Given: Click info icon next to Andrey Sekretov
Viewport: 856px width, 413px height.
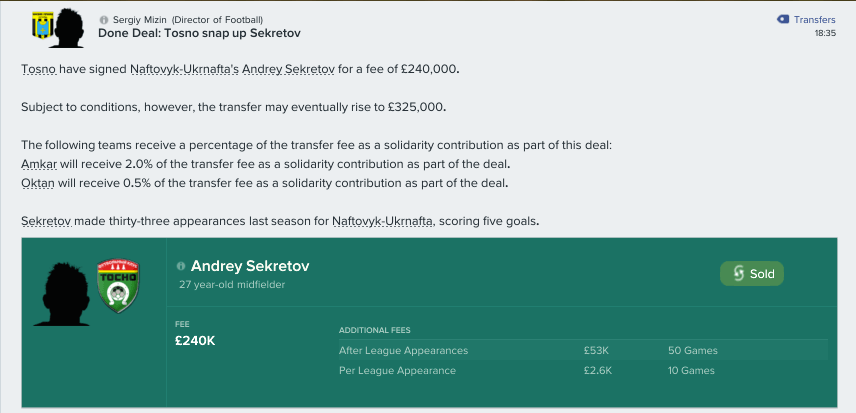Looking at the screenshot, I should pos(181,266).
